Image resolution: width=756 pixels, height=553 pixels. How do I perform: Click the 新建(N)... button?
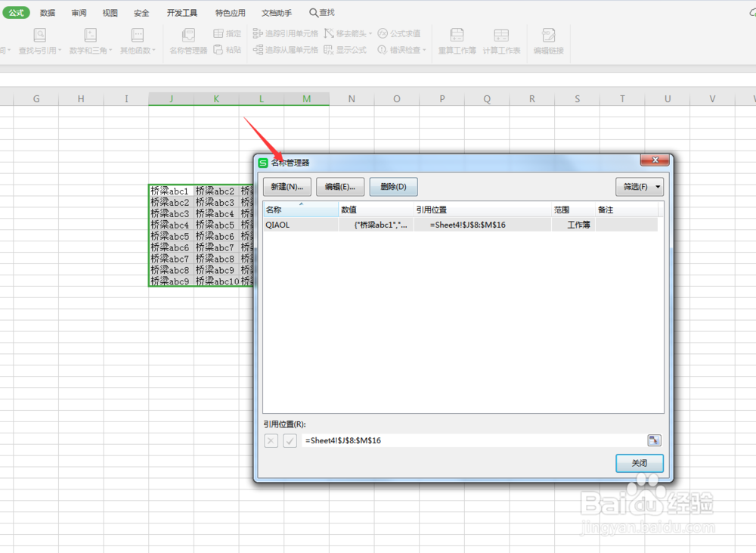coord(287,187)
